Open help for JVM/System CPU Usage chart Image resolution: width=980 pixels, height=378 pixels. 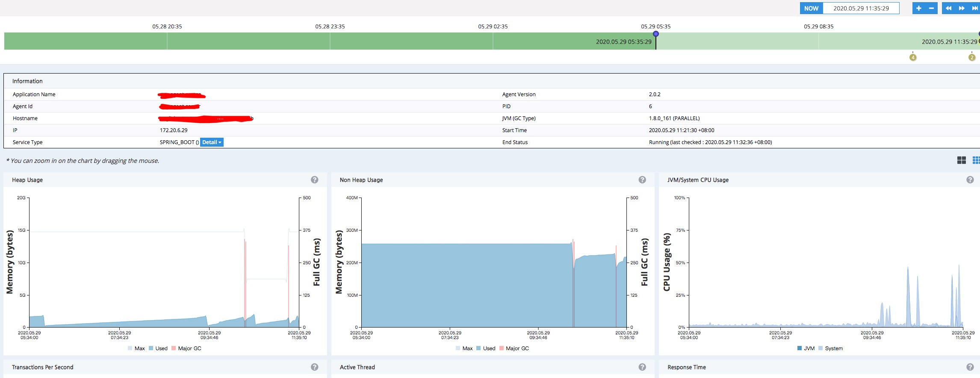pyautogui.click(x=970, y=180)
